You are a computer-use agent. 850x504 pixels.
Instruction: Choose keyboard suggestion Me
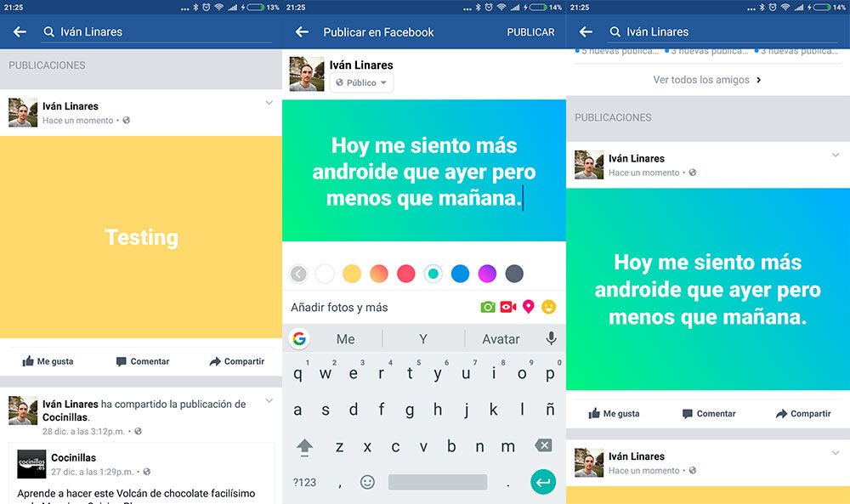coord(345,338)
